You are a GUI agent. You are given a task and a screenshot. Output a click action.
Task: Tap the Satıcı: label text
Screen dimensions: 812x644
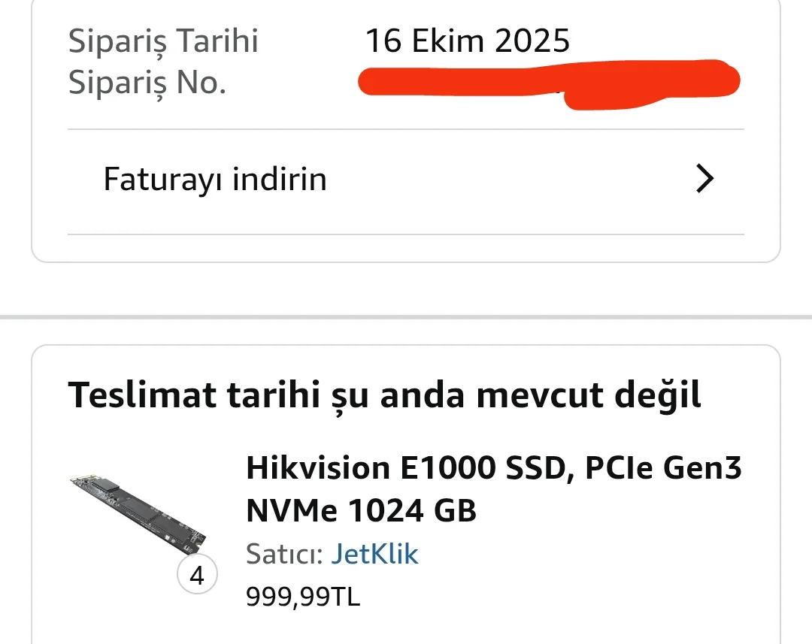[284, 555]
